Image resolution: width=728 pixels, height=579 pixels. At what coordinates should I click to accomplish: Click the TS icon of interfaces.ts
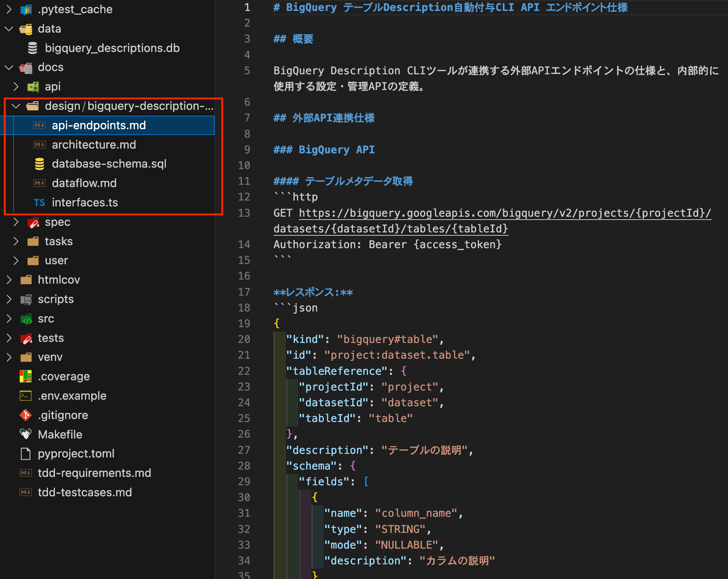tap(39, 203)
